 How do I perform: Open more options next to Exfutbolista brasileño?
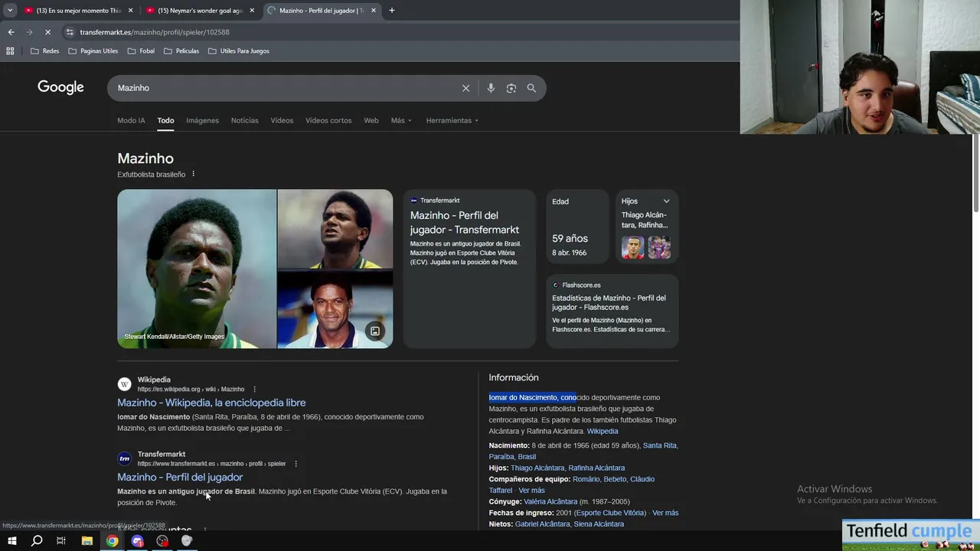tap(193, 174)
